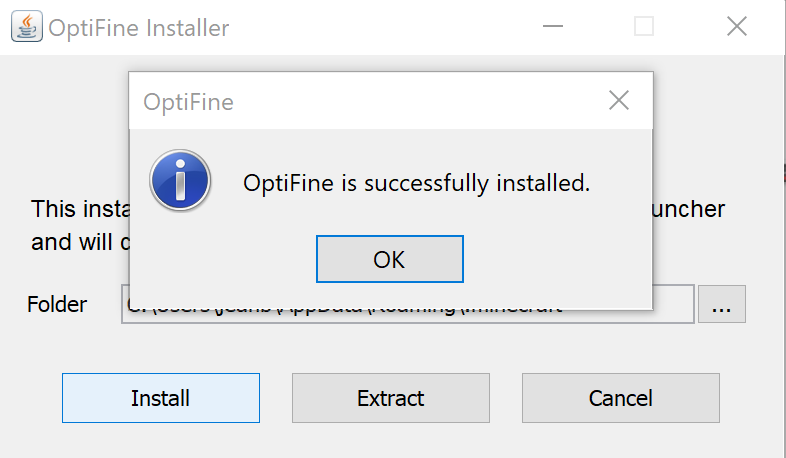Click the Install button
The height and width of the screenshot is (458, 786).
160,398
